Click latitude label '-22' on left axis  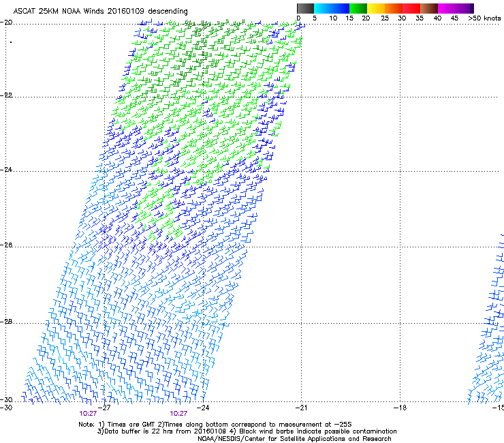pyautogui.click(x=6, y=95)
